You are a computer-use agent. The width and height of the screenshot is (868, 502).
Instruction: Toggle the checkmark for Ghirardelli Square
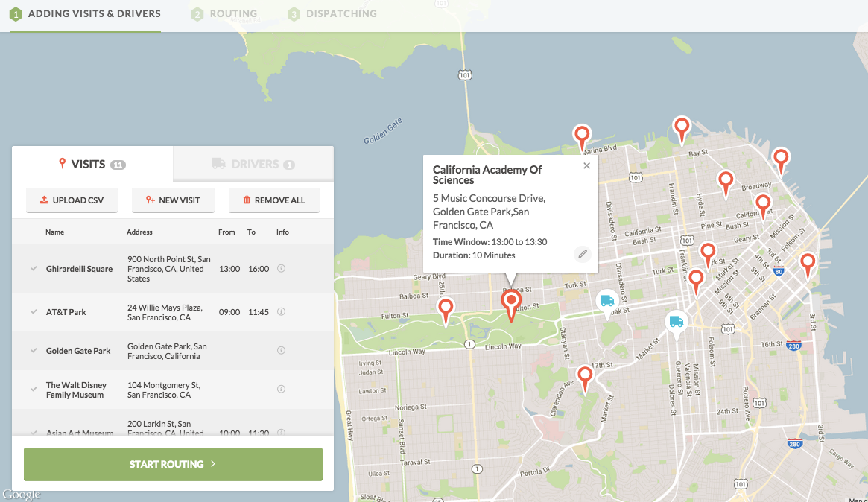[34, 268]
